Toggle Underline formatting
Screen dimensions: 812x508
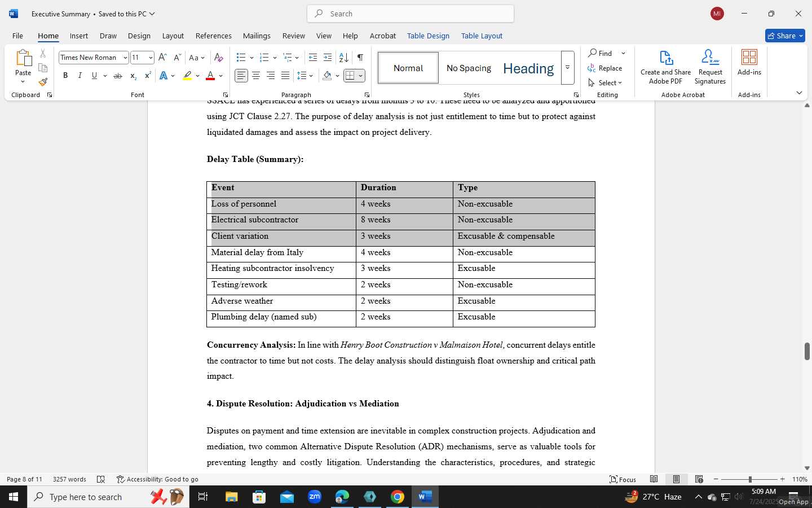pos(94,76)
